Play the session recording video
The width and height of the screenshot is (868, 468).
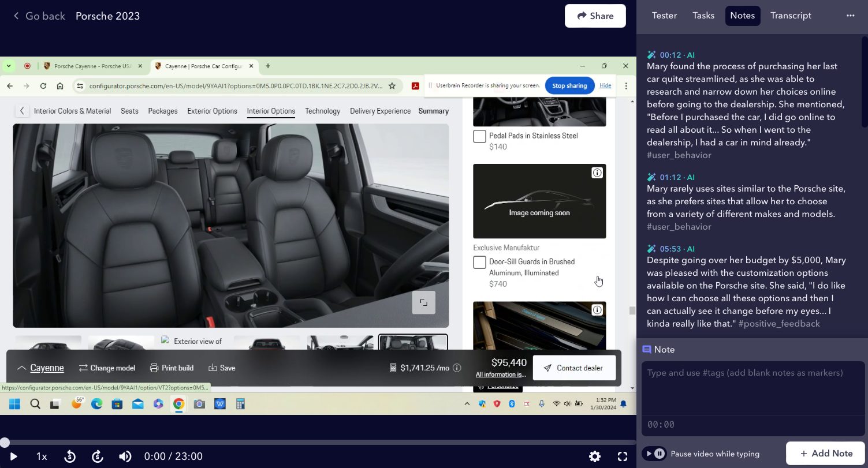coord(13,456)
